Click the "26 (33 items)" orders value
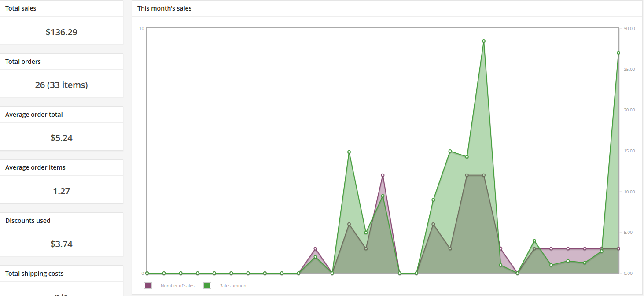644x296 pixels. coord(62,85)
